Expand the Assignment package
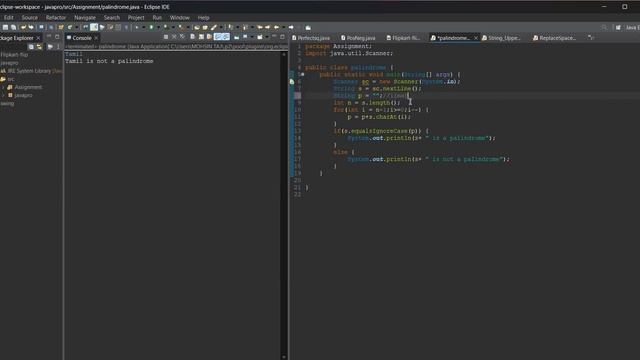640x360 pixels. [x=3, y=87]
